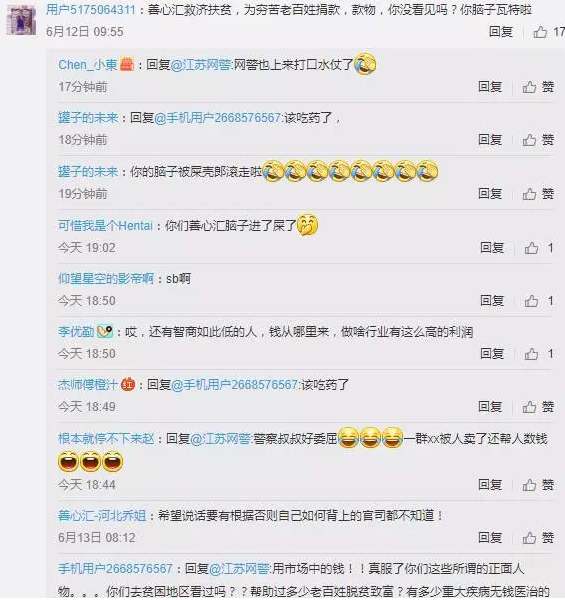The width and height of the screenshot is (565, 600).
Task: Open 可惜我是个Hentai's profile
Action: click(x=106, y=225)
